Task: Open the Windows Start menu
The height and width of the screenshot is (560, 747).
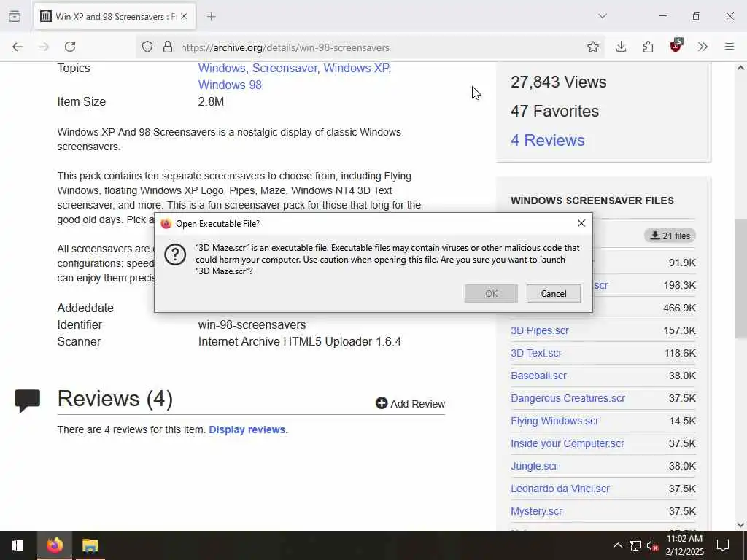Action: click(x=18, y=545)
